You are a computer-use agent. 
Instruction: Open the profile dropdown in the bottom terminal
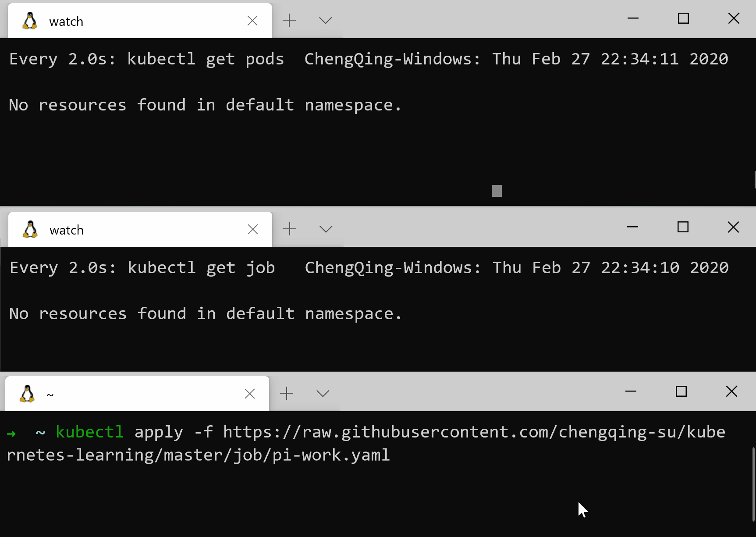[x=323, y=394]
